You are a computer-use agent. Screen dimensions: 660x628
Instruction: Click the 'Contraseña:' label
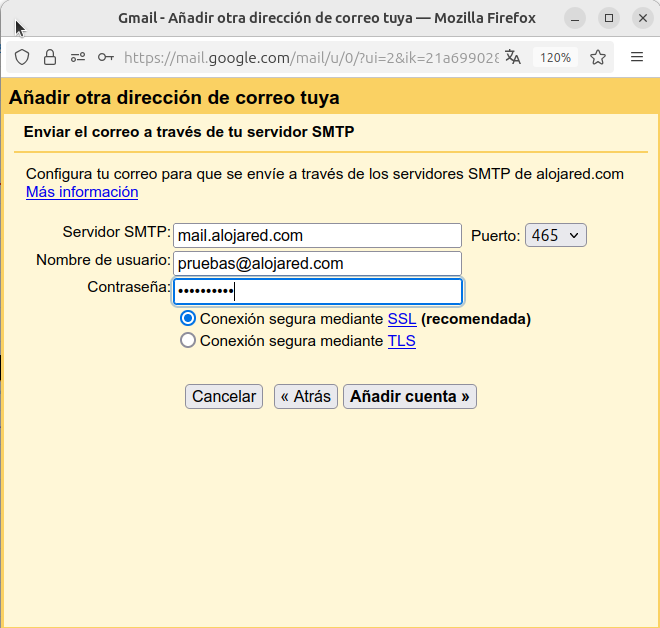click(129, 287)
